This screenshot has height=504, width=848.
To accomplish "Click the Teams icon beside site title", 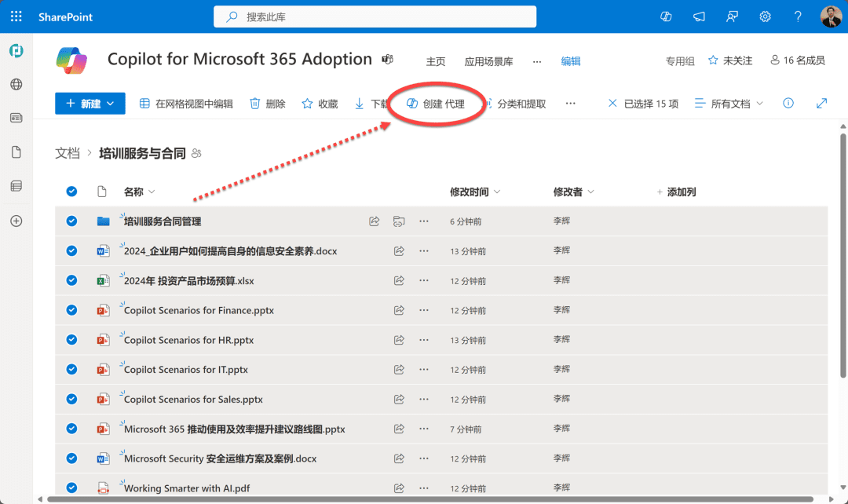I will pyautogui.click(x=387, y=59).
